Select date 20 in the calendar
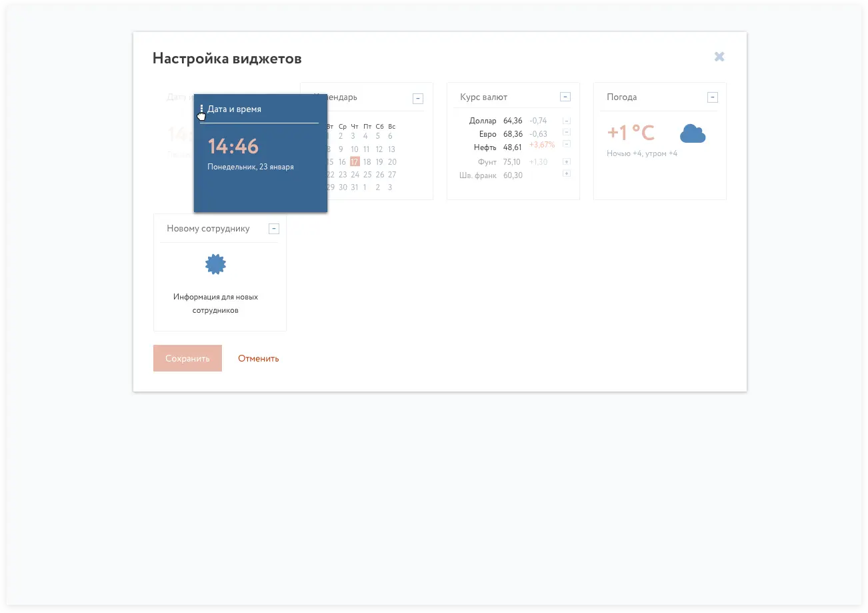This screenshot has width=868, height=613. (392, 161)
